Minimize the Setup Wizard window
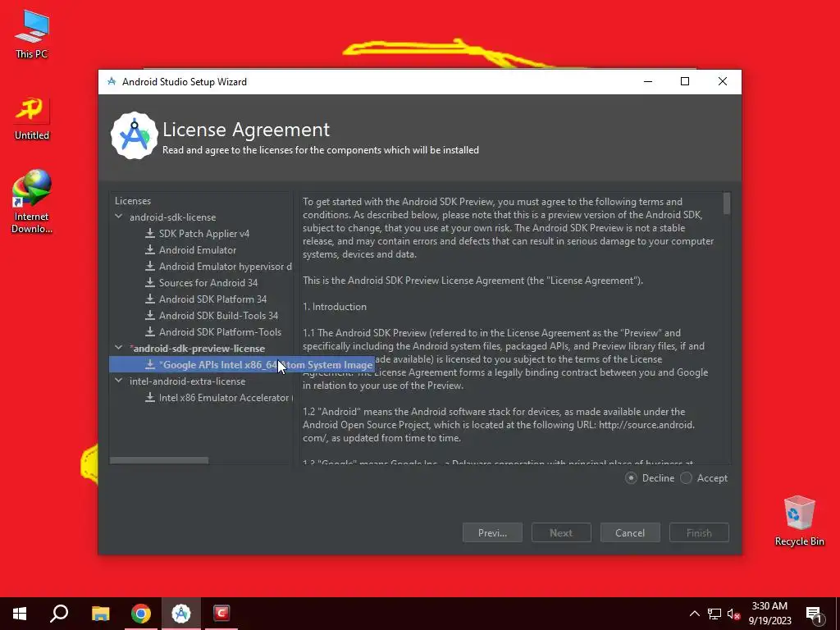 pyautogui.click(x=648, y=81)
